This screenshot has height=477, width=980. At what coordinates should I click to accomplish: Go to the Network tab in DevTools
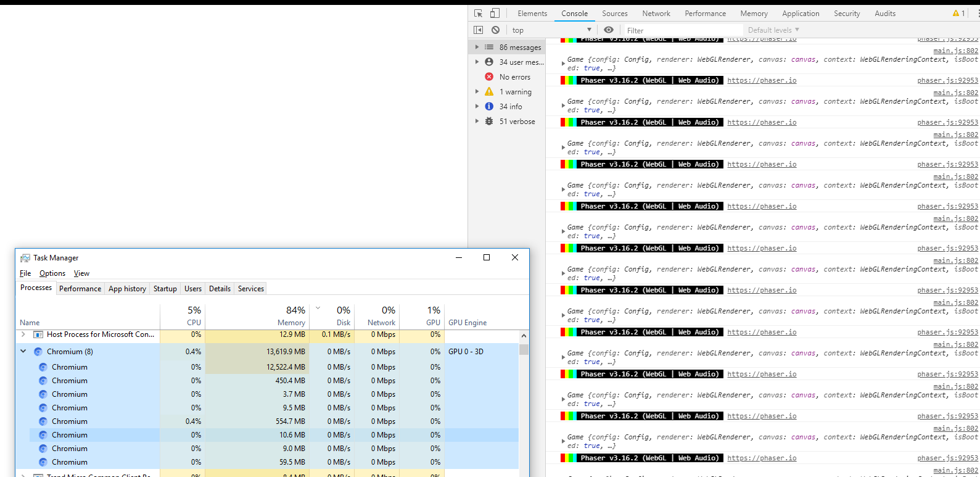(x=656, y=14)
